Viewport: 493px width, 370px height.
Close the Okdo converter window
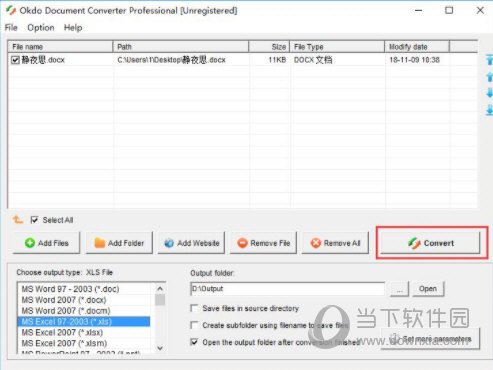click(480, 10)
